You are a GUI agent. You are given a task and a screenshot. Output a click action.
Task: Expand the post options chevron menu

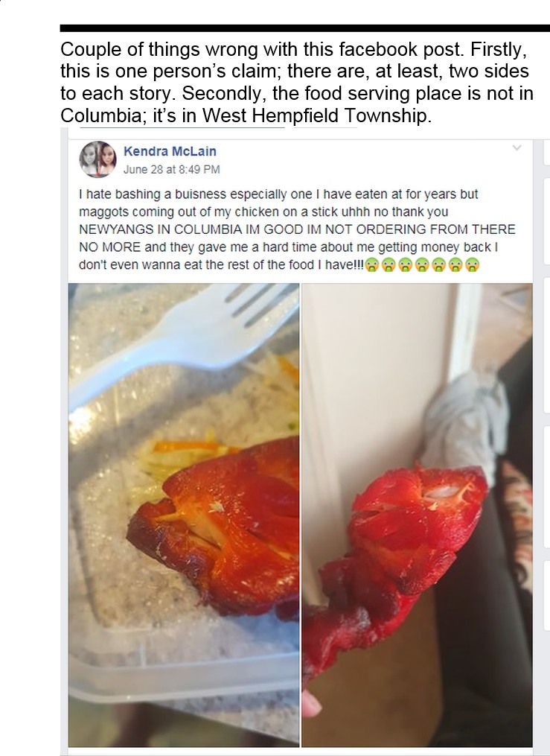click(517, 148)
